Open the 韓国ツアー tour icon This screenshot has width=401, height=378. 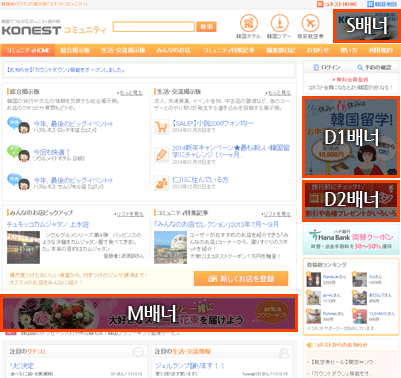(279, 23)
